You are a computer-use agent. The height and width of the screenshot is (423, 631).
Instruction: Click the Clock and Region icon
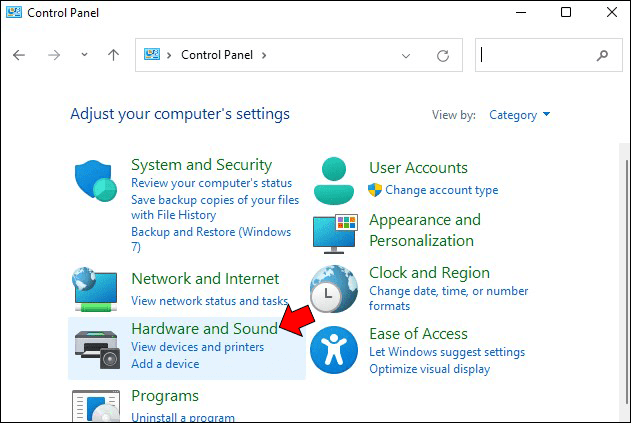[333, 289]
